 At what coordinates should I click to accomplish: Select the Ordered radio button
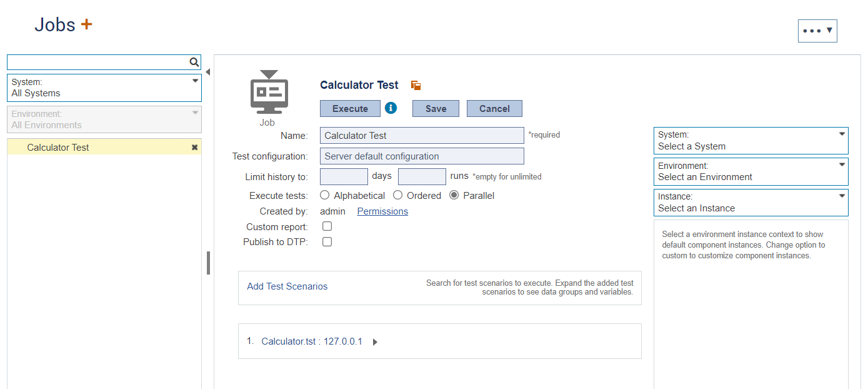pos(397,195)
